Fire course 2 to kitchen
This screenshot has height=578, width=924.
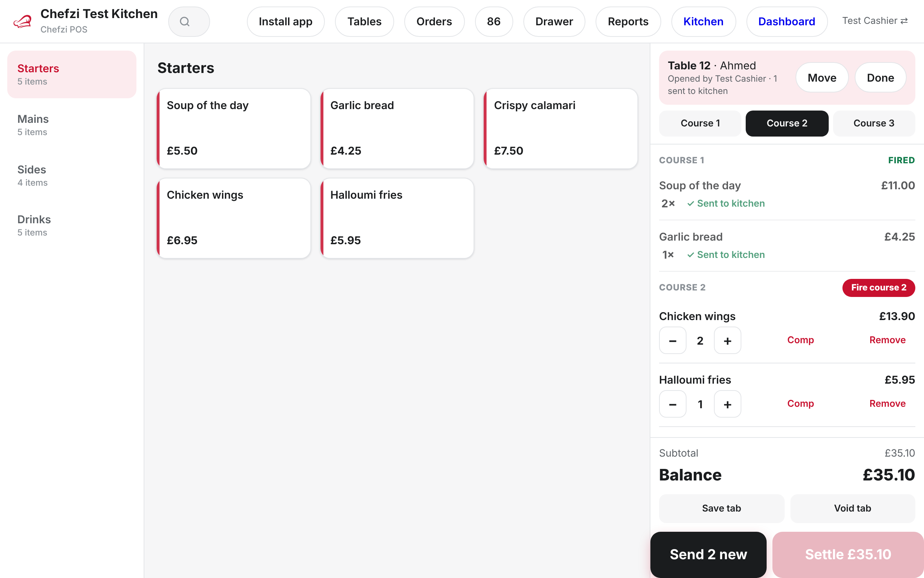(x=879, y=288)
